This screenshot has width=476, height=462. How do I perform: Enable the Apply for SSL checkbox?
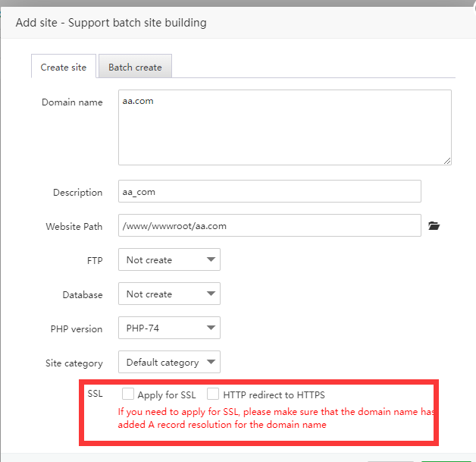[128, 394]
